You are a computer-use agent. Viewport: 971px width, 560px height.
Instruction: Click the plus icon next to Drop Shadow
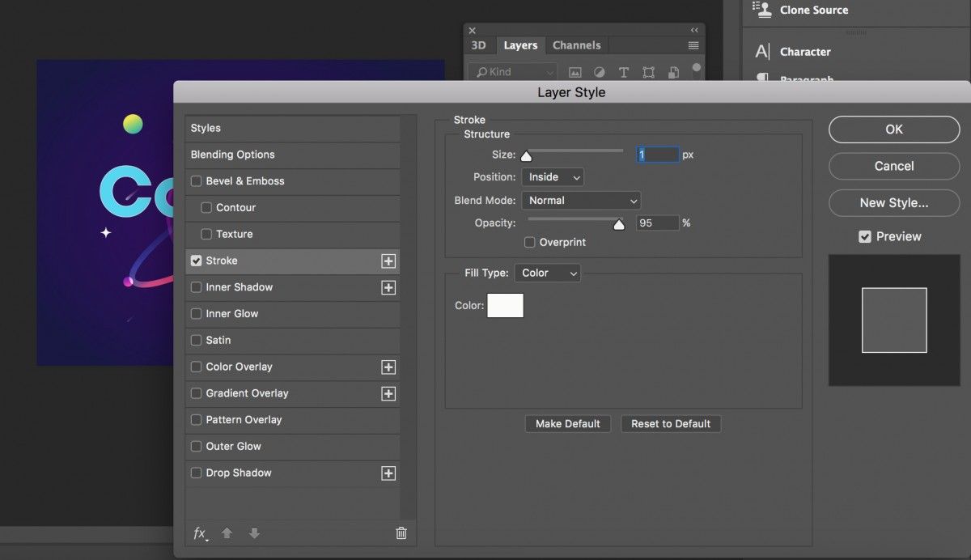coord(388,473)
